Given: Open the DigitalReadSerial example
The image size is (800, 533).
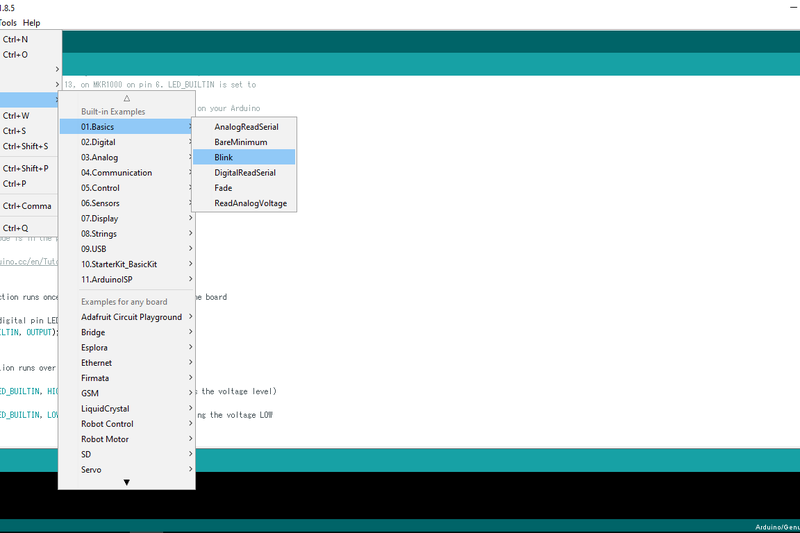Looking at the screenshot, I should 244,172.
